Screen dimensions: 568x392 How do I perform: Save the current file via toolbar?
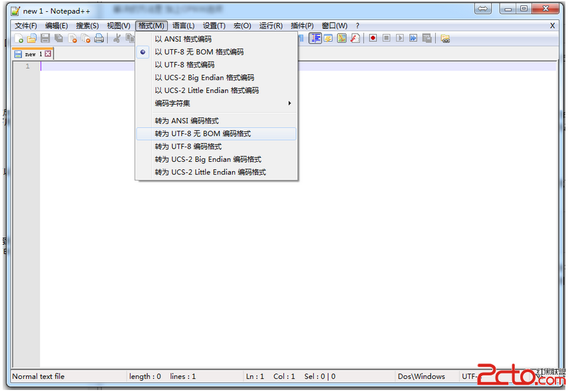[45, 38]
